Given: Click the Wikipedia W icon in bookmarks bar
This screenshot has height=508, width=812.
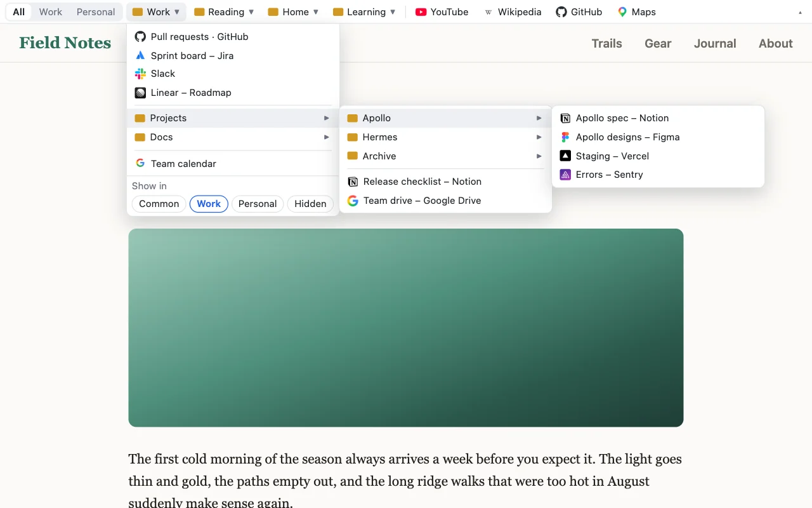Looking at the screenshot, I should click(488, 12).
